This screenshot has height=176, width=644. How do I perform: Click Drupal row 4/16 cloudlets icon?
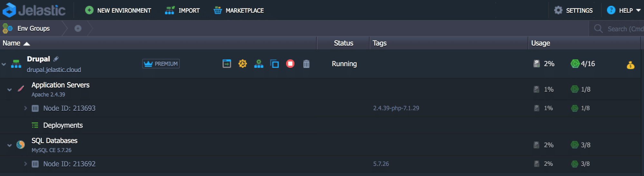575,64
